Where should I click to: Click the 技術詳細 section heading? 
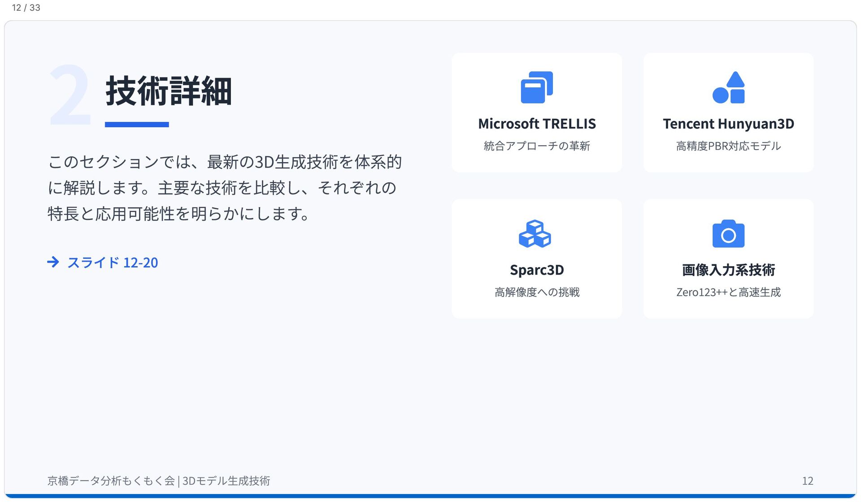tap(169, 91)
